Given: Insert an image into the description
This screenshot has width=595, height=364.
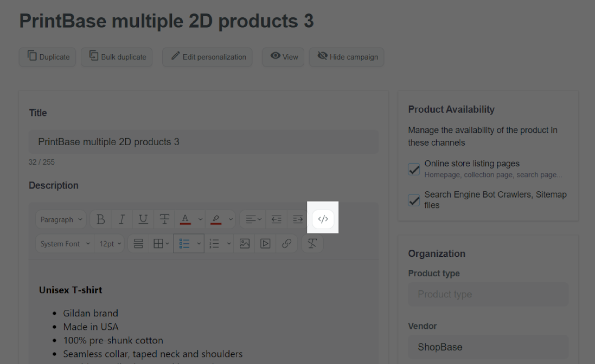Looking at the screenshot, I should click(x=245, y=244).
